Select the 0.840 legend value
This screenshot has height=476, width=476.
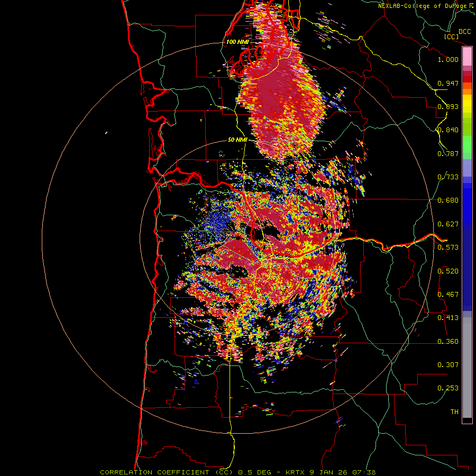(x=448, y=130)
